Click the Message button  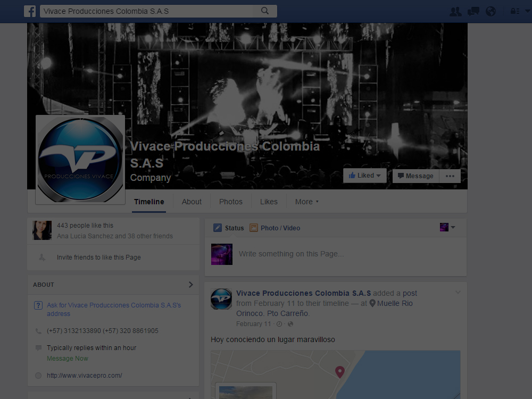point(415,176)
